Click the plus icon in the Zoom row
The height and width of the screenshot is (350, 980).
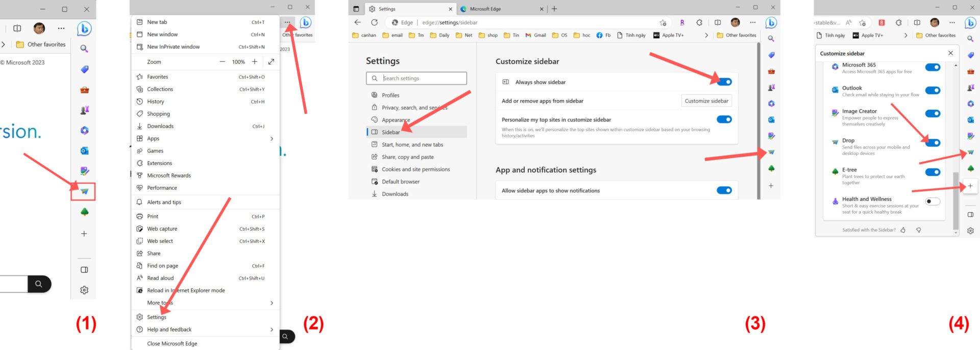tap(255, 62)
